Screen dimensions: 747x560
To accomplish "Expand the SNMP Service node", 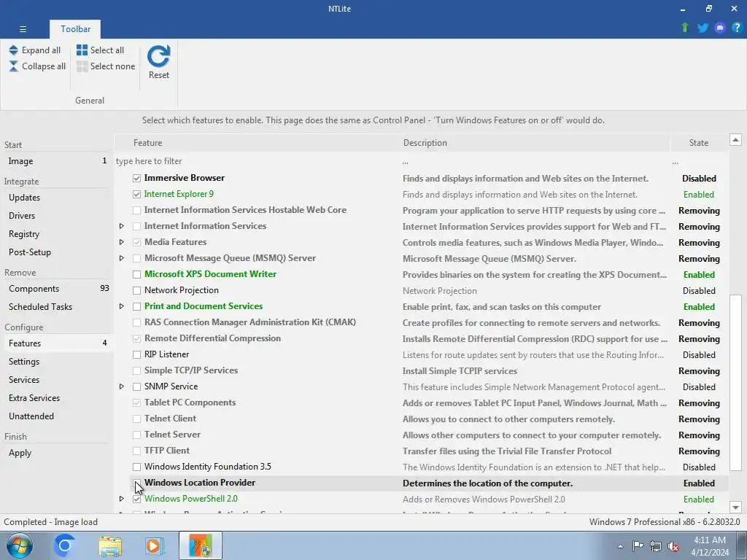I will 122,386.
